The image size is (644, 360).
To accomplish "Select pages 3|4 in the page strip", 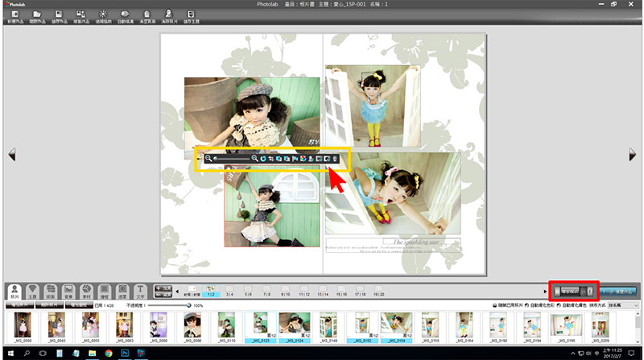I will point(229,291).
